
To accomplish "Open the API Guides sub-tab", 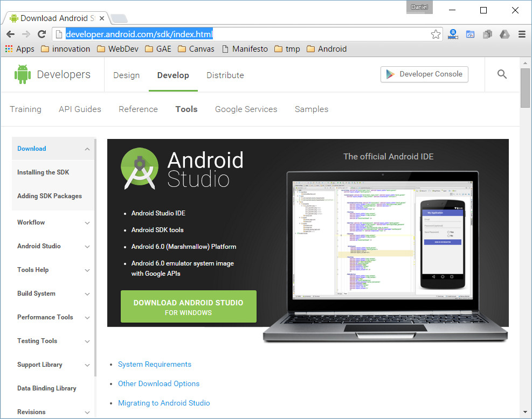I will 80,109.
